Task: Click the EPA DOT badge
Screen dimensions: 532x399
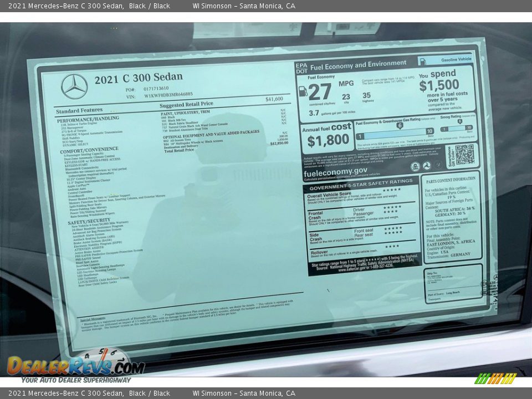Action: coord(301,68)
